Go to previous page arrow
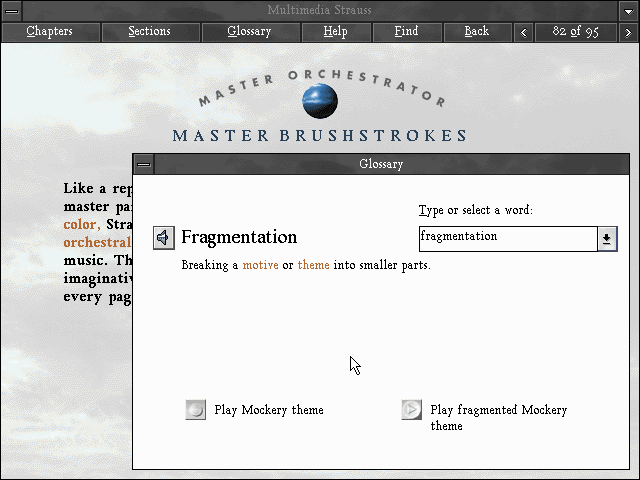This screenshot has width=640, height=480. (524, 32)
